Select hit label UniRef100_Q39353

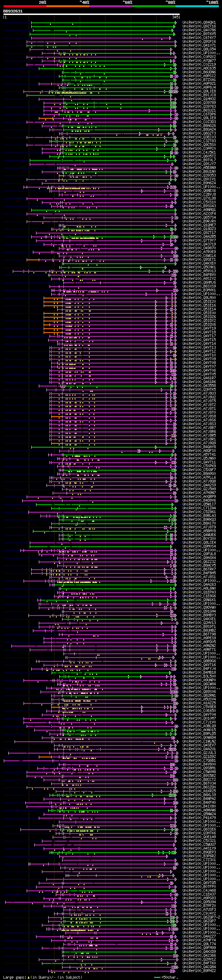tap(199, 175)
